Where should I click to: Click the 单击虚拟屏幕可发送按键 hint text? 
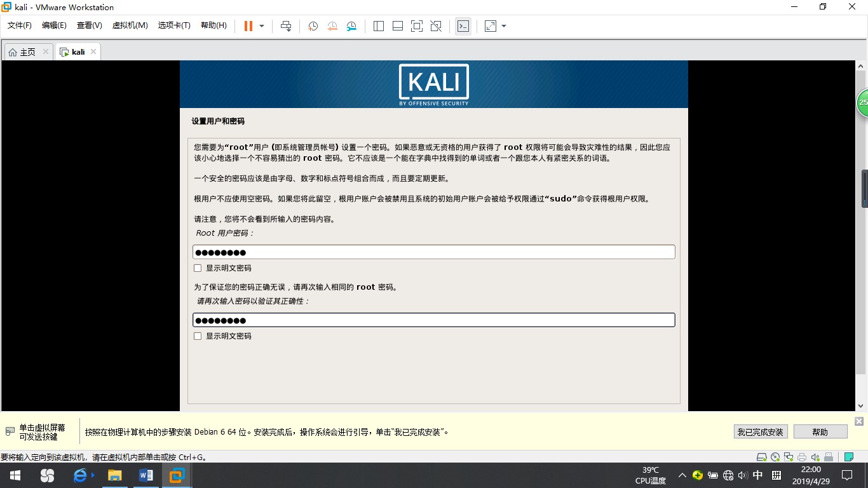[x=42, y=432]
